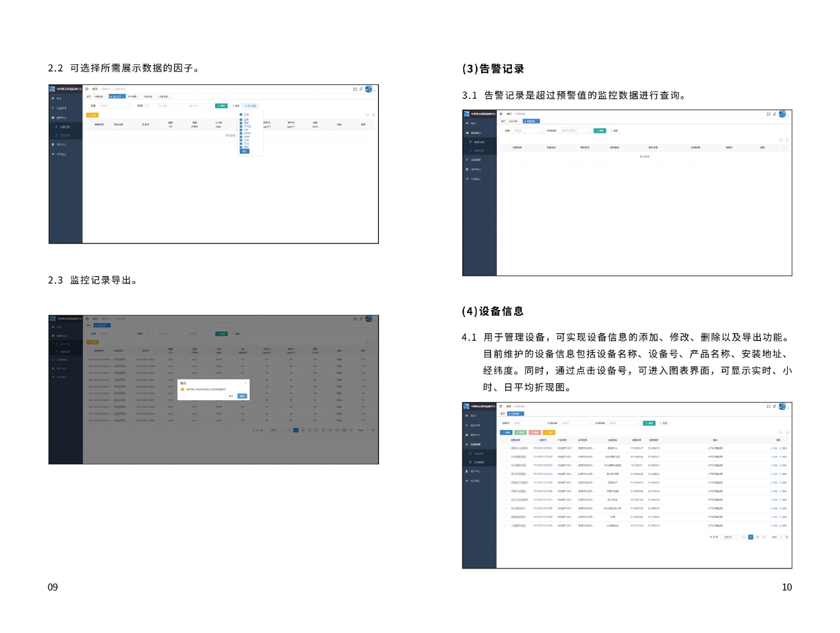
Task: Toggle PM10 checkbox in factor popup
Action: (241, 137)
